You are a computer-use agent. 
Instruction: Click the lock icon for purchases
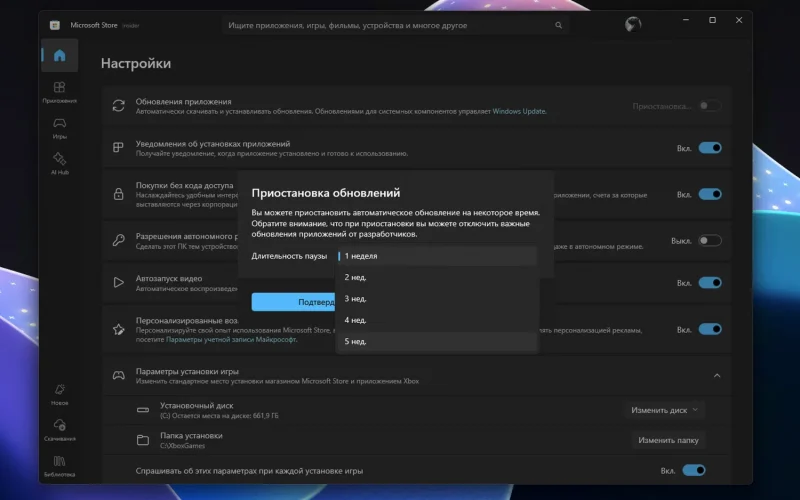[x=118, y=194]
